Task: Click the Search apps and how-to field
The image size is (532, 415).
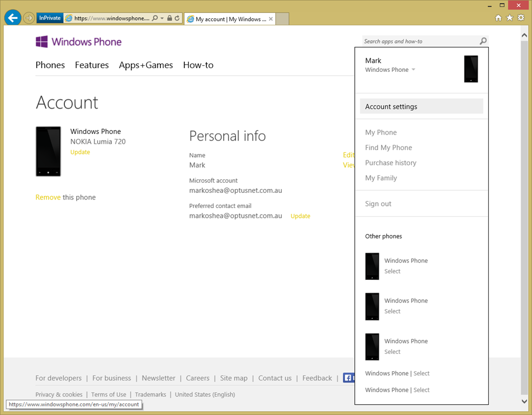Action: [419, 41]
